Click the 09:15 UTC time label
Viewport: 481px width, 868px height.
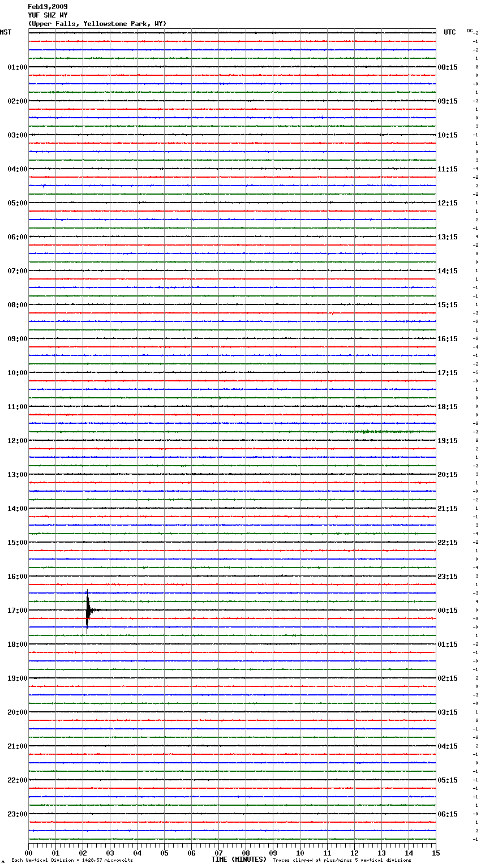(x=448, y=101)
